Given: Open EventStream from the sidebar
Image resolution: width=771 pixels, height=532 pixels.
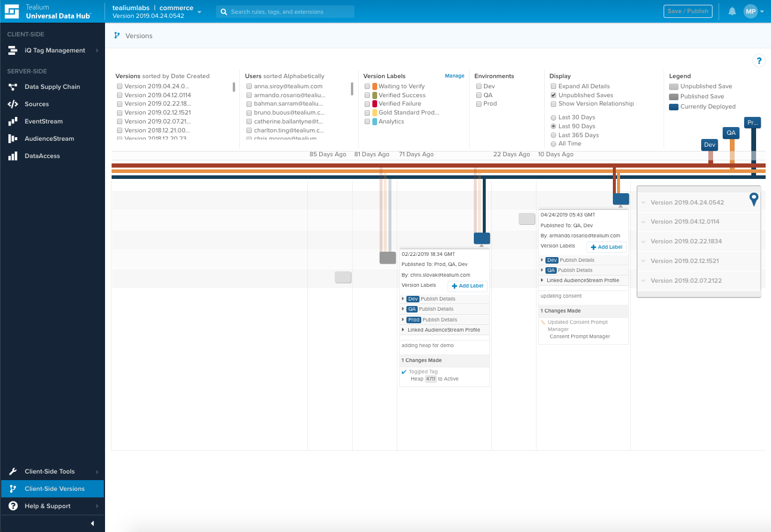Looking at the screenshot, I should (x=13, y=122).
